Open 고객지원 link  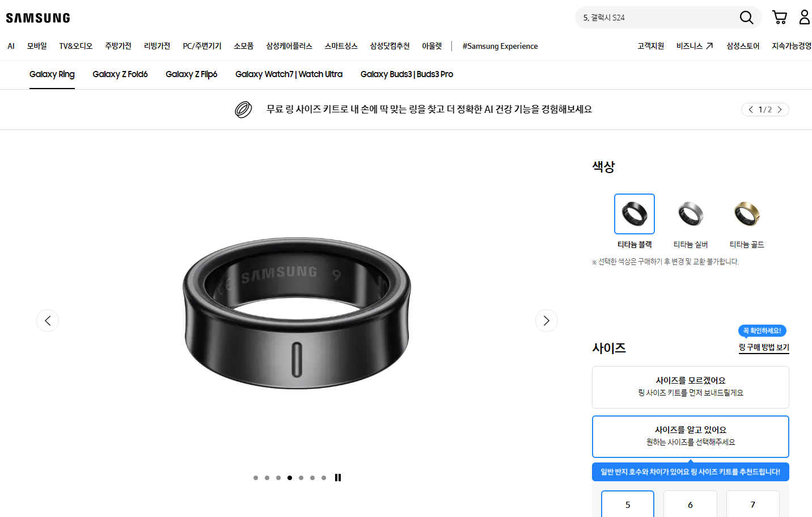coord(650,46)
